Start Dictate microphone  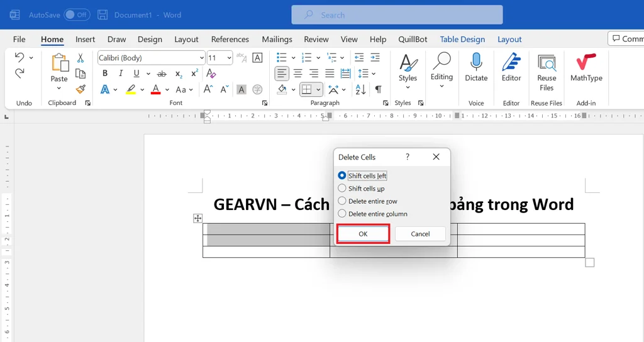pos(476,67)
